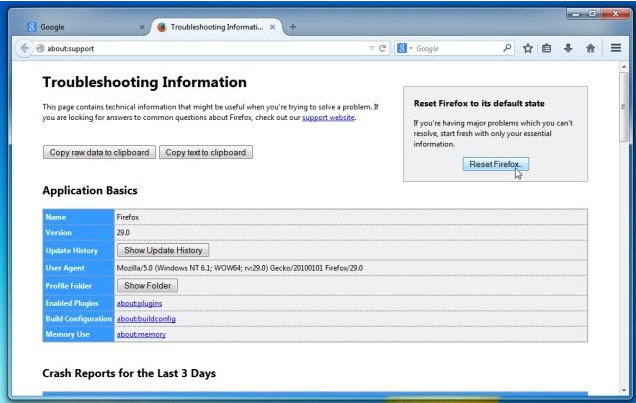Select the User Agent string text

point(240,268)
